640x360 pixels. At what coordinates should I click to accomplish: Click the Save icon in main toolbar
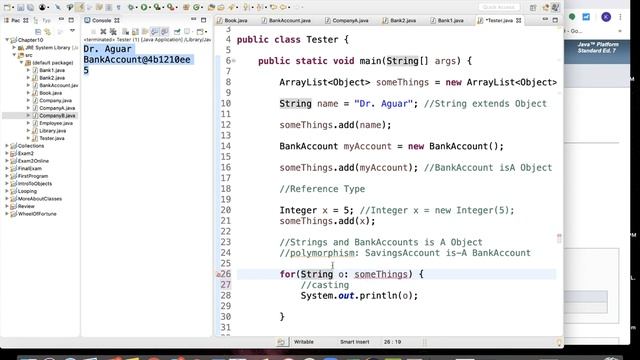pos(20,7)
